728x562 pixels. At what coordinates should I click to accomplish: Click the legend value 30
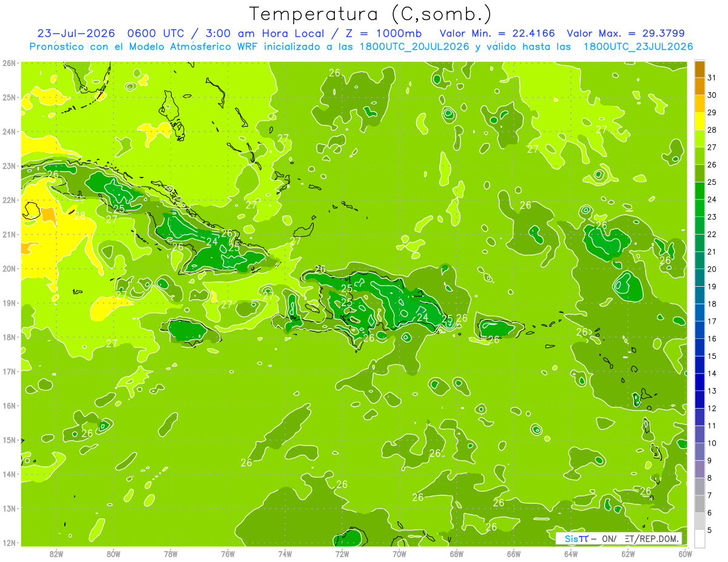712,95
